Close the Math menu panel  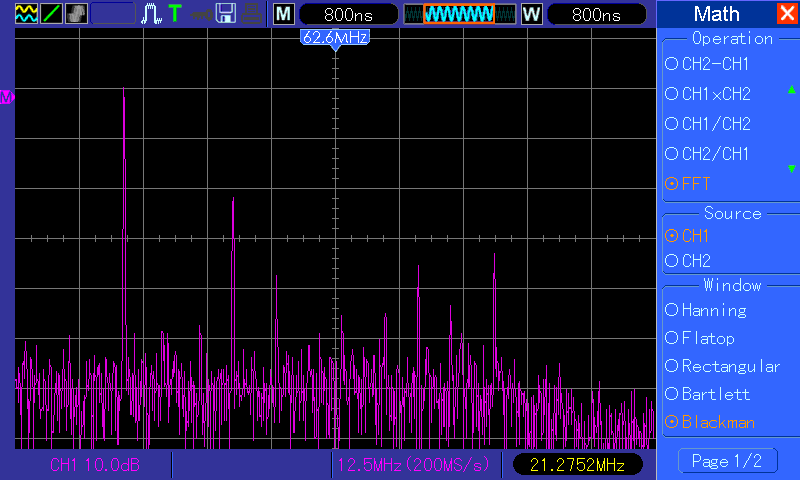tap(787, 13)
